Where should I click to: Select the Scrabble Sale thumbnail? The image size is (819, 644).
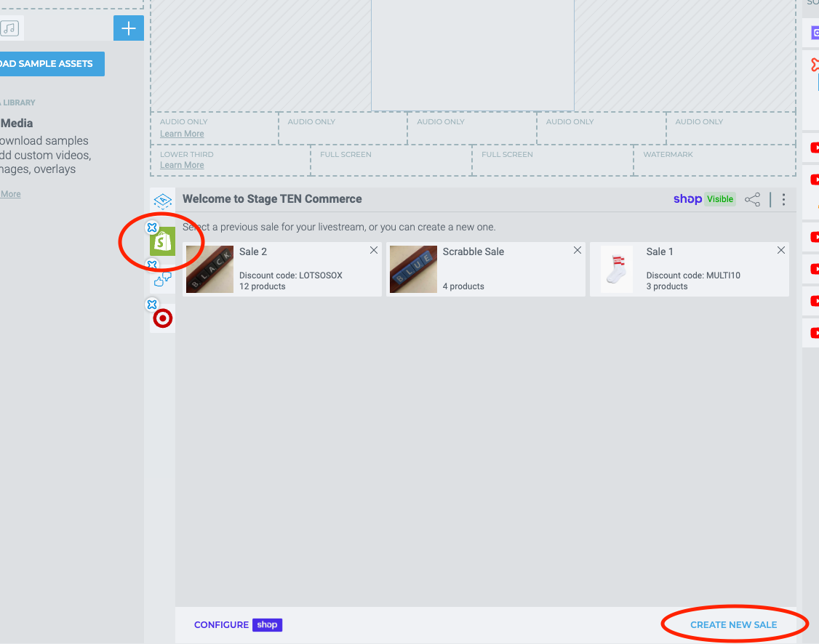pos(413,269)
